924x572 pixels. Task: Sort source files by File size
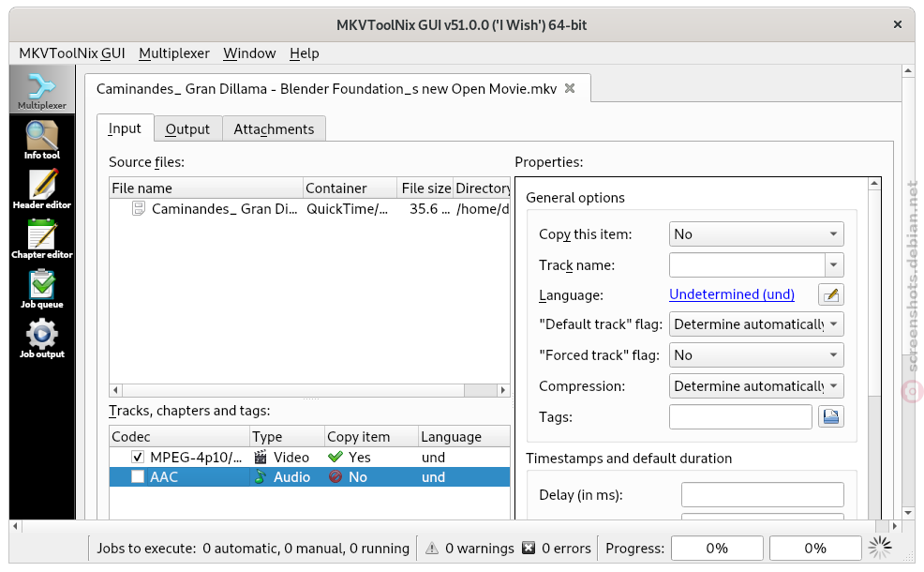click(x=425, y=188)
